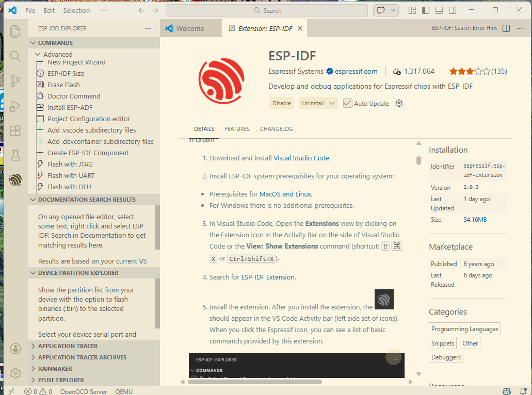The height and width of the screenshot is (395, 532).
Task: Open the Visual Studio Code link
Action: [301, 158]
